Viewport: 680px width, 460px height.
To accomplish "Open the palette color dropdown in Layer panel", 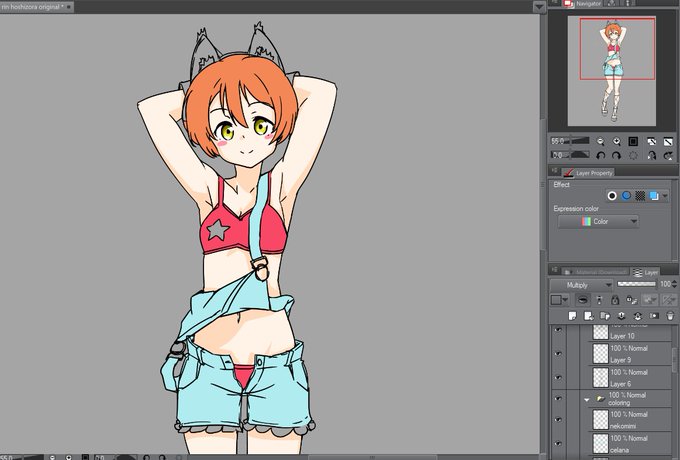I will point(559,300).
